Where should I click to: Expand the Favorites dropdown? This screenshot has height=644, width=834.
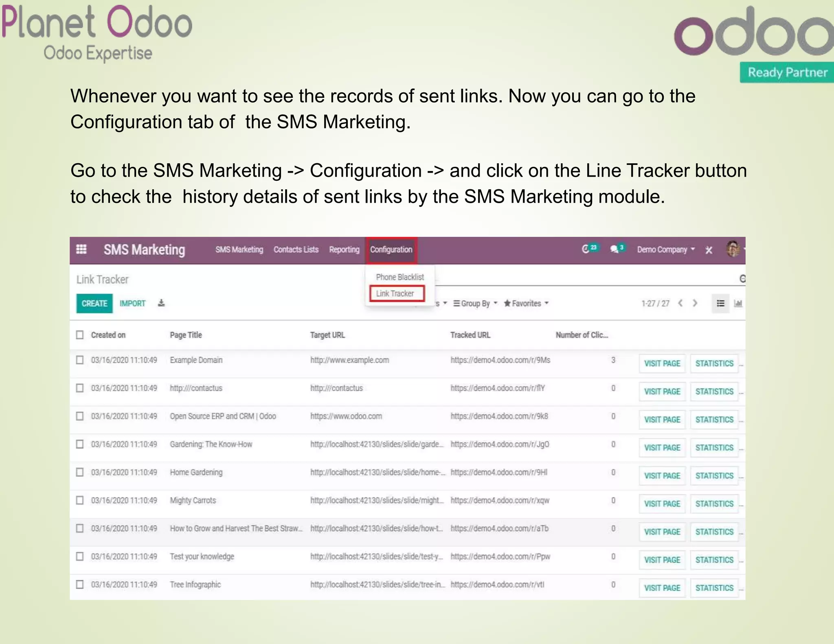click(x=526, y=303)
